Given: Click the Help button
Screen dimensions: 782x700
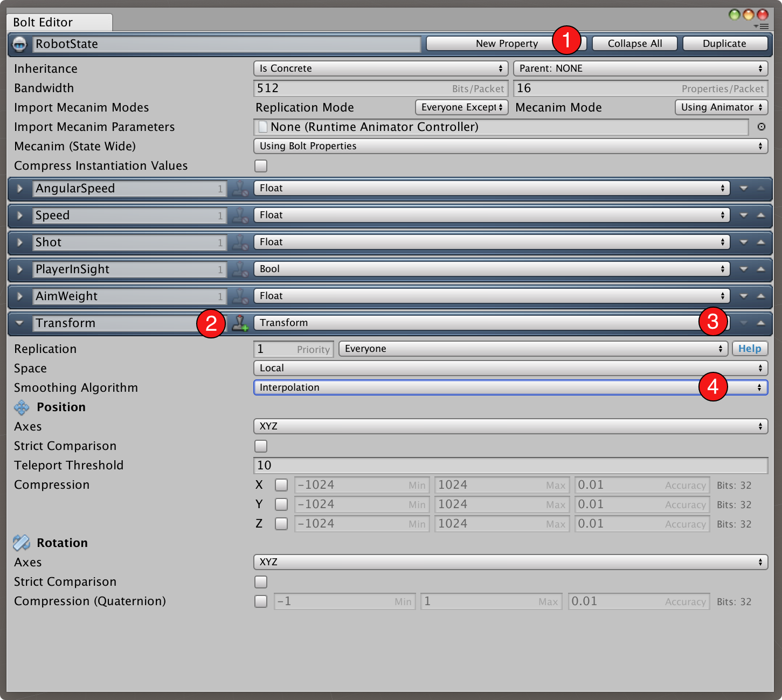Looking at the screenshot, I should (750, 349).
